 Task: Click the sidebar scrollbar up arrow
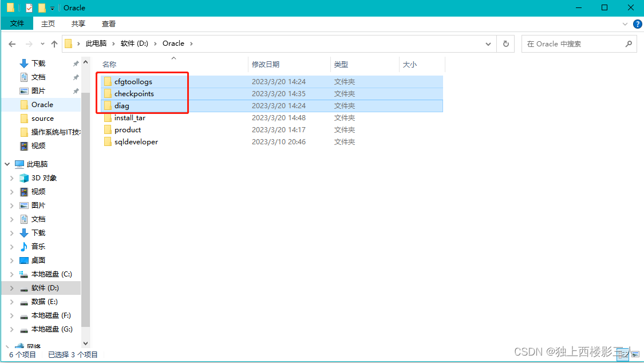pos(85,62)
